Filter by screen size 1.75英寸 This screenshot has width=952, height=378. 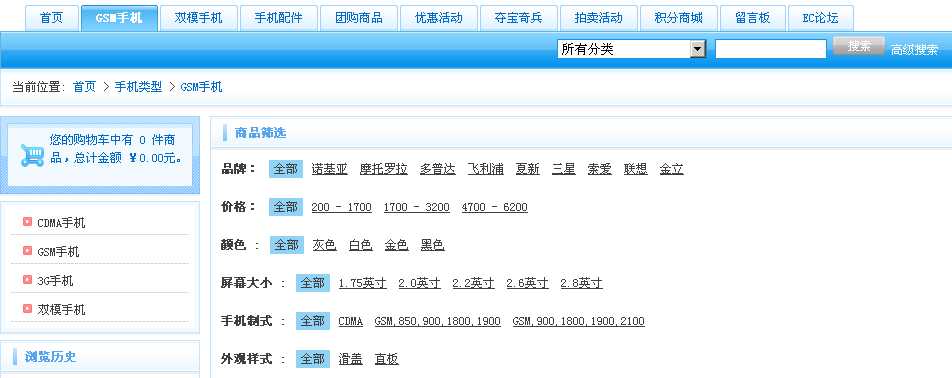coord(362,283)
